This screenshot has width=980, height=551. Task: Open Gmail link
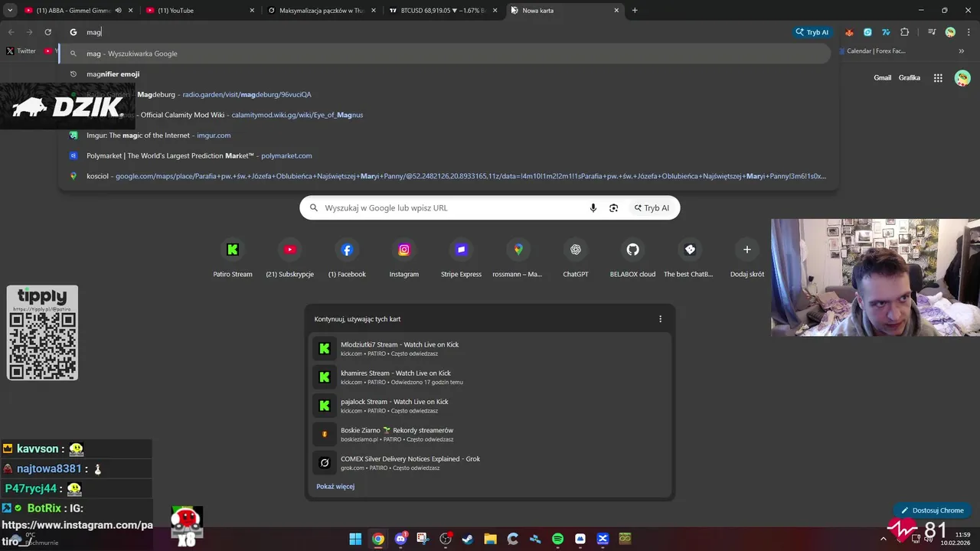(883, 77)
